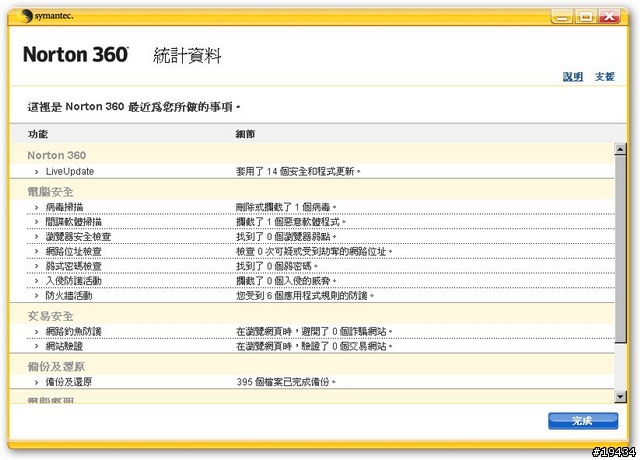Click the 找到了 0 個瀏覽器弱點 detail
The width and height of the screenshot is (640, 460).
pos(286,237)
